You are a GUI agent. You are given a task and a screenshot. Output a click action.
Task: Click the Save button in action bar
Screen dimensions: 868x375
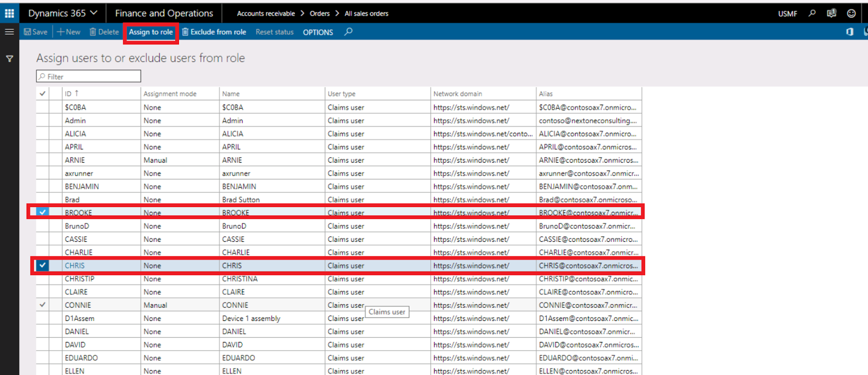[36, 32]
